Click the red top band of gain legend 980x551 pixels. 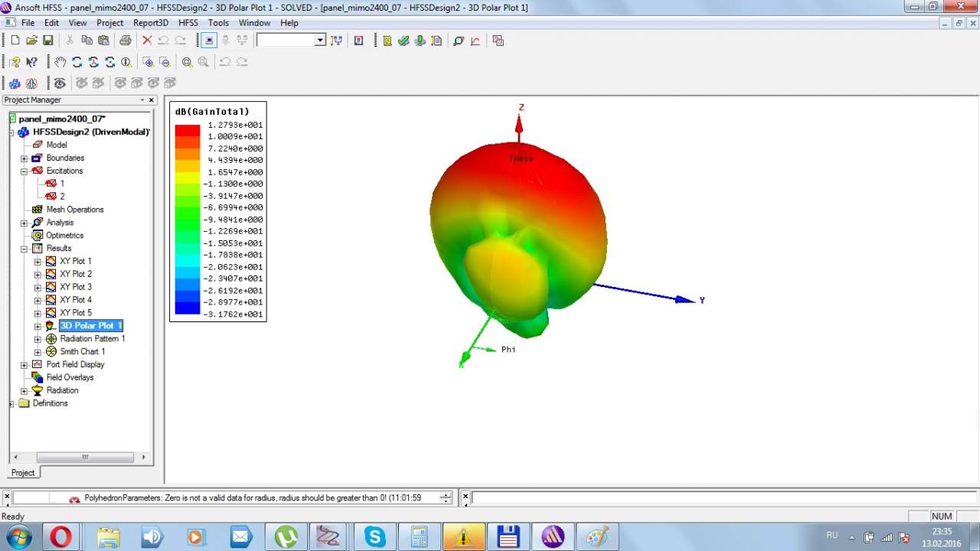187,130
